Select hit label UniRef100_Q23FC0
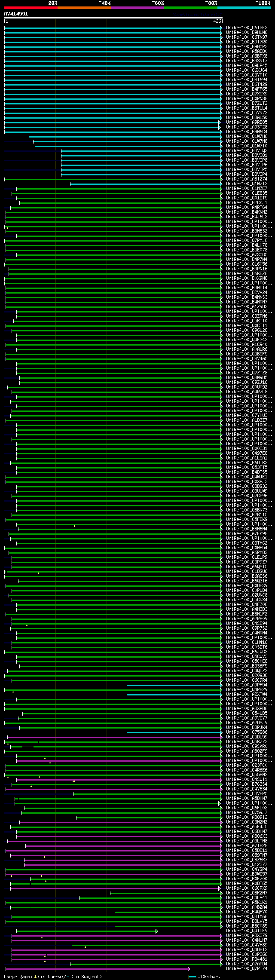Screen dimensions: 275x980 click(x=247, y=766)
